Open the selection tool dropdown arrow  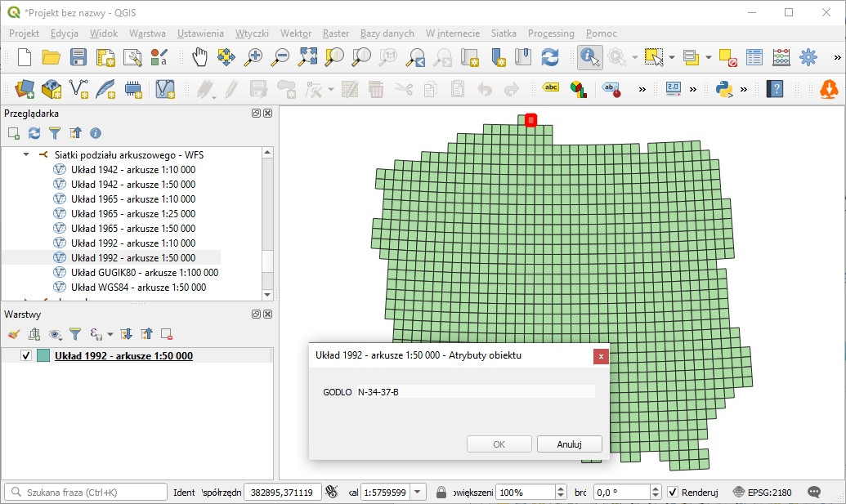(x=672, y=57)
